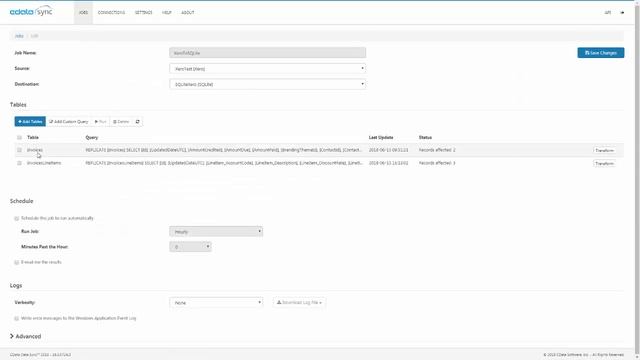Click the Add Tables button
Screen dimensions: 640x360
30,122
